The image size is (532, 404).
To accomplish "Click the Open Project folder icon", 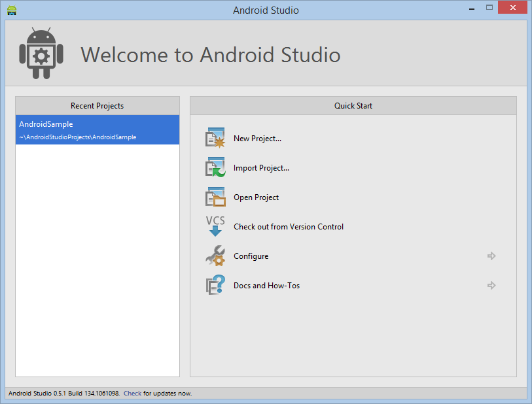I will 215,197.
